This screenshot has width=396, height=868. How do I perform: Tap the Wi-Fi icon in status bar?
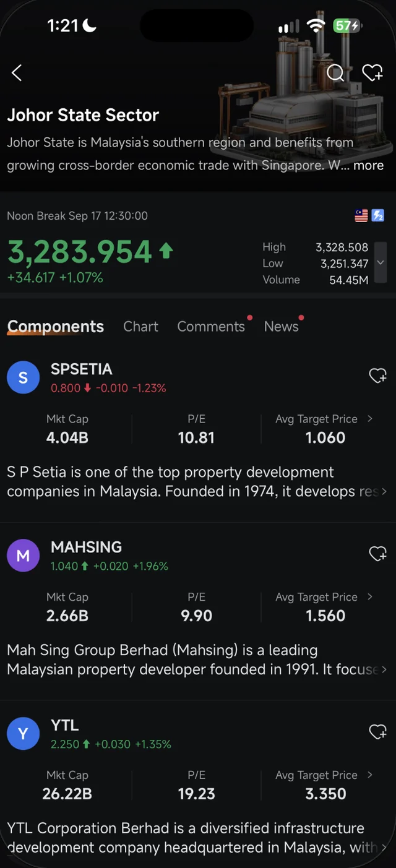click(x=316, y=26)
